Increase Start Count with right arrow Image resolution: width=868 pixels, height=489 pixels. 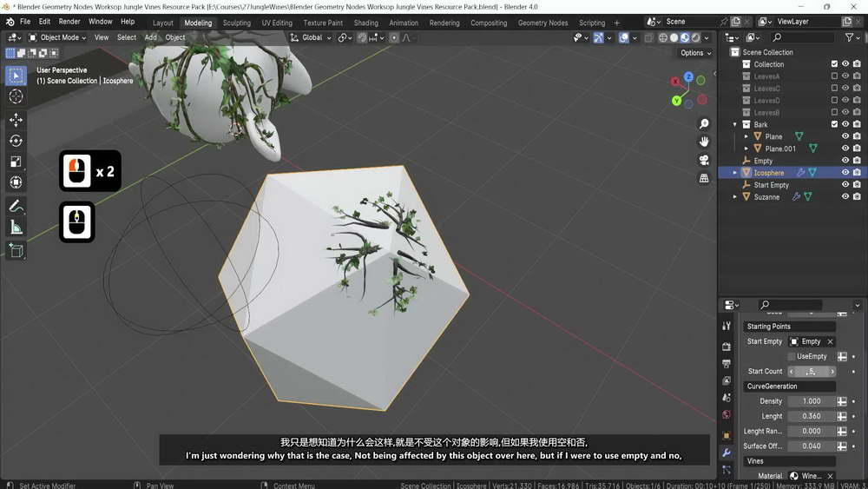(832, 372)
